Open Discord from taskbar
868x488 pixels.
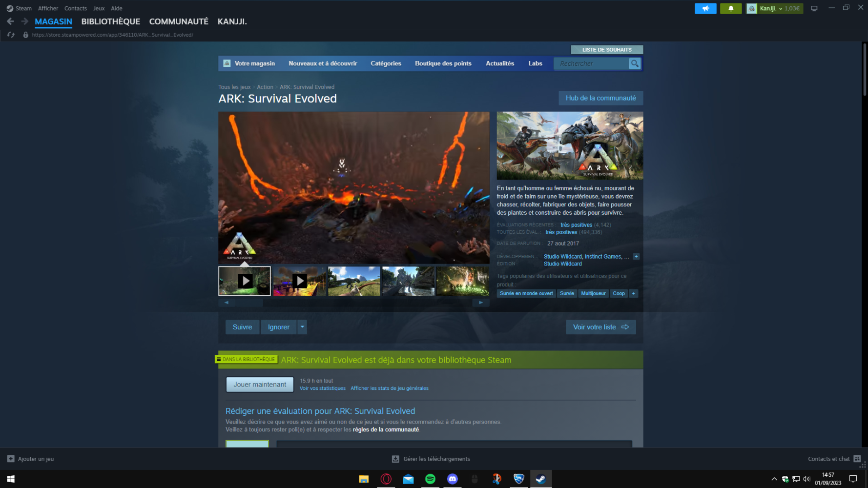coord(453,479)
